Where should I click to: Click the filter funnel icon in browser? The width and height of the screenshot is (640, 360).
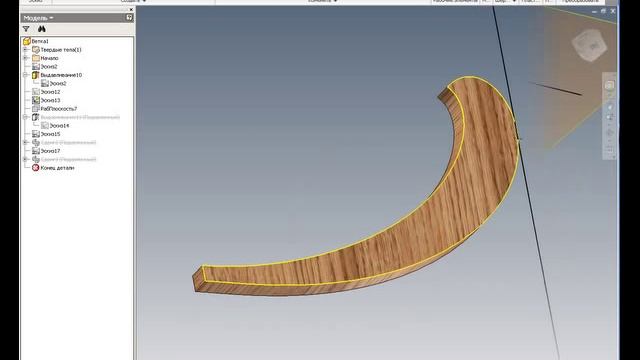point(26,29)
